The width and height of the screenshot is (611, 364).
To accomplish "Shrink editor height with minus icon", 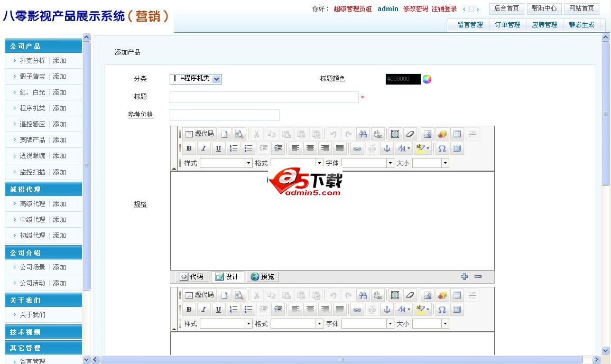I will [x=478, y=277].
